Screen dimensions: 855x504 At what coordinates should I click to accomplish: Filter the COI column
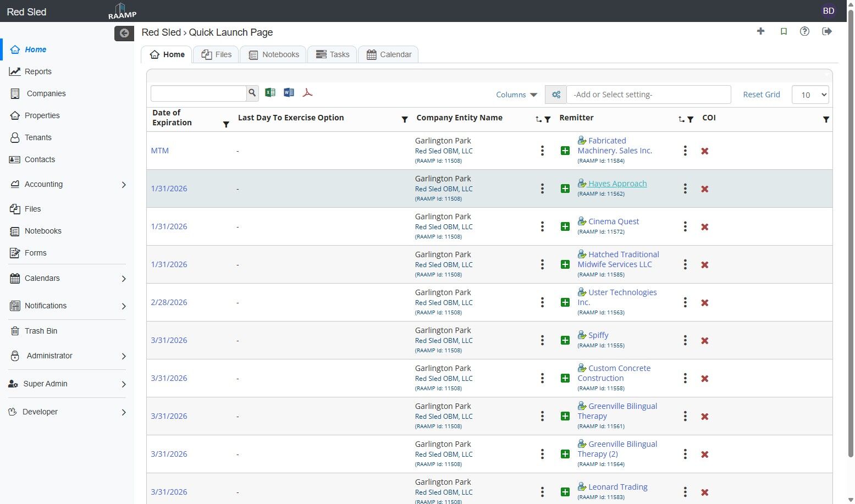coord(826,119)
